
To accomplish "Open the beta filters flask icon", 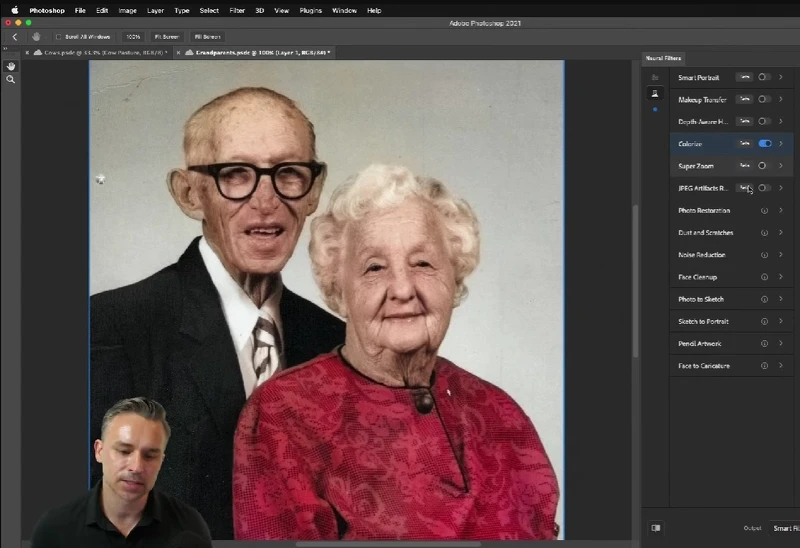I will 655,93.
